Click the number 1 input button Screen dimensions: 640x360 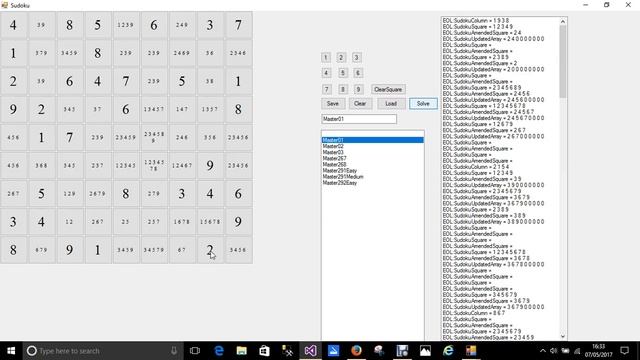click(326, 58)
